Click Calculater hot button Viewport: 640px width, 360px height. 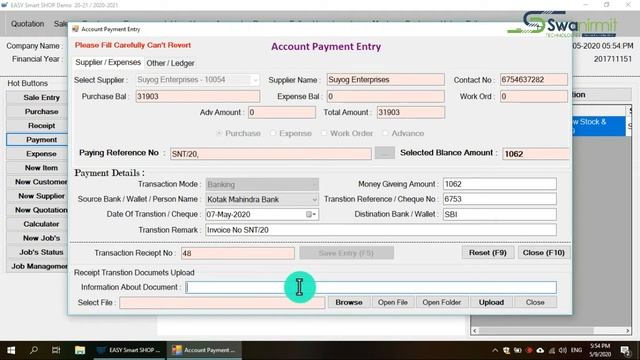pos(37,224)
